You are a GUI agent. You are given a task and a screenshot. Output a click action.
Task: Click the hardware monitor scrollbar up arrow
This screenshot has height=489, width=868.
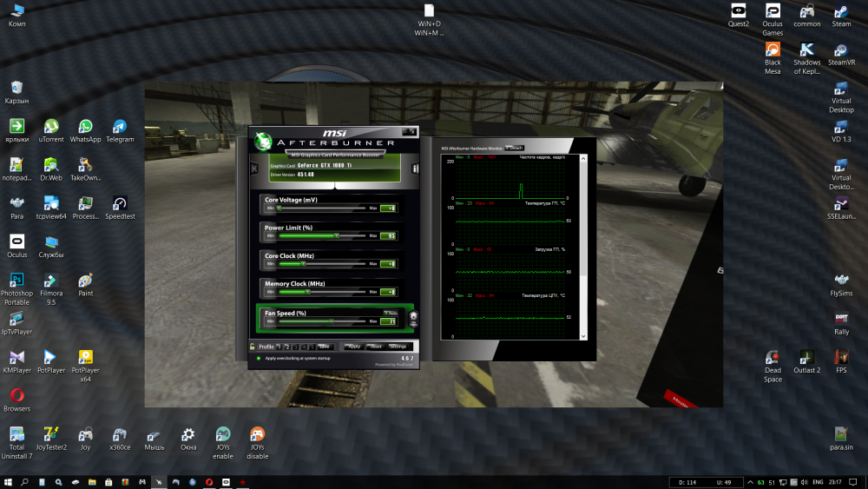tap(583, 159)
